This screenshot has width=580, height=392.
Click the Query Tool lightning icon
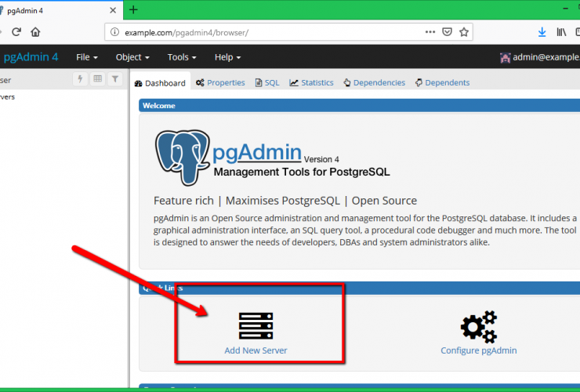(x=80, y=79)
